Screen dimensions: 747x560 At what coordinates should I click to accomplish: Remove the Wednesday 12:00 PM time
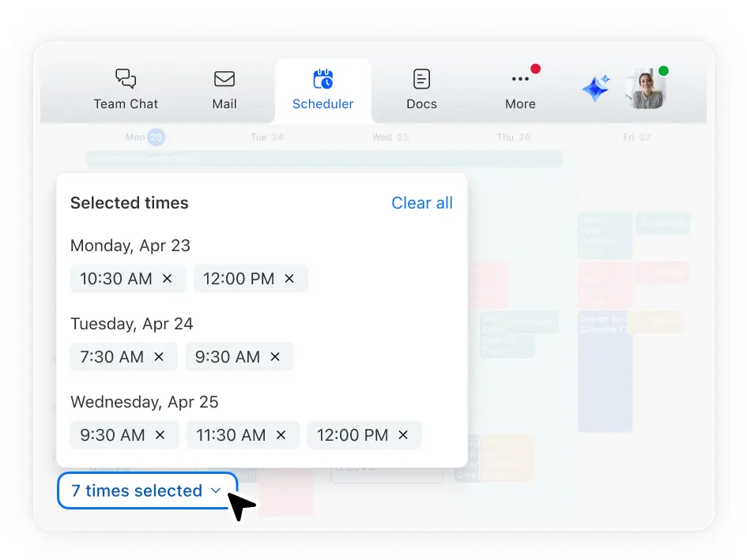point(403,435)
